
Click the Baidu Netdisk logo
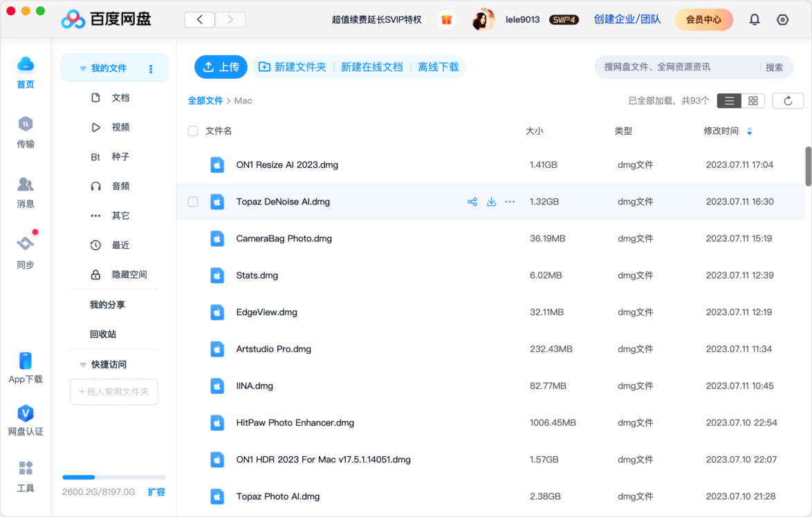106,19
